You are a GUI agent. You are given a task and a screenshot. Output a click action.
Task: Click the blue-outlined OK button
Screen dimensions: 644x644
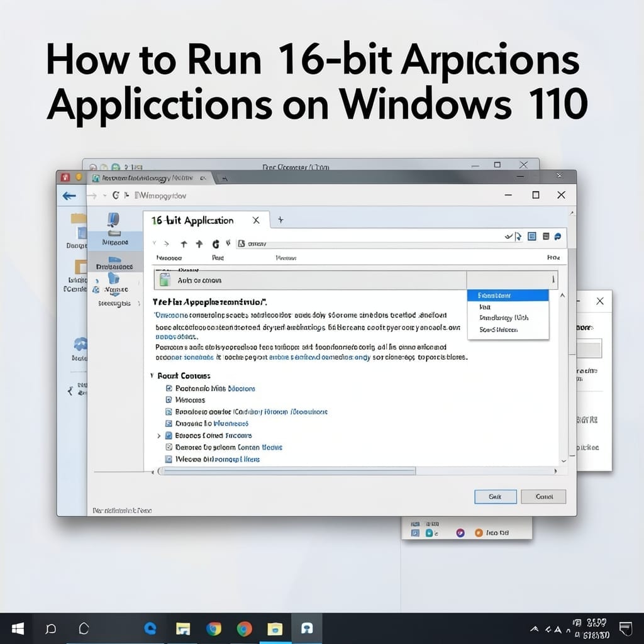tap(496, 497)
